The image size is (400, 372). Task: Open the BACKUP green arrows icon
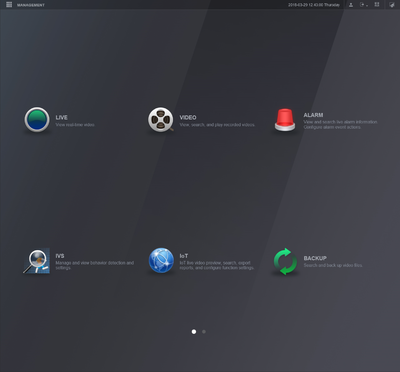pyautogui.click(x=285, y=261)
